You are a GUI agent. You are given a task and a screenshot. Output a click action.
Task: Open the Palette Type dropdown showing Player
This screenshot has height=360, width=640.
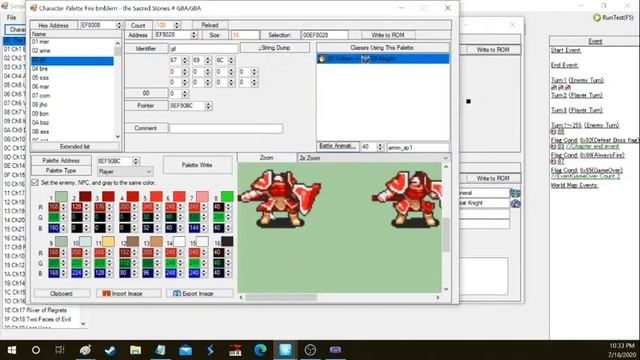point(125,171)
